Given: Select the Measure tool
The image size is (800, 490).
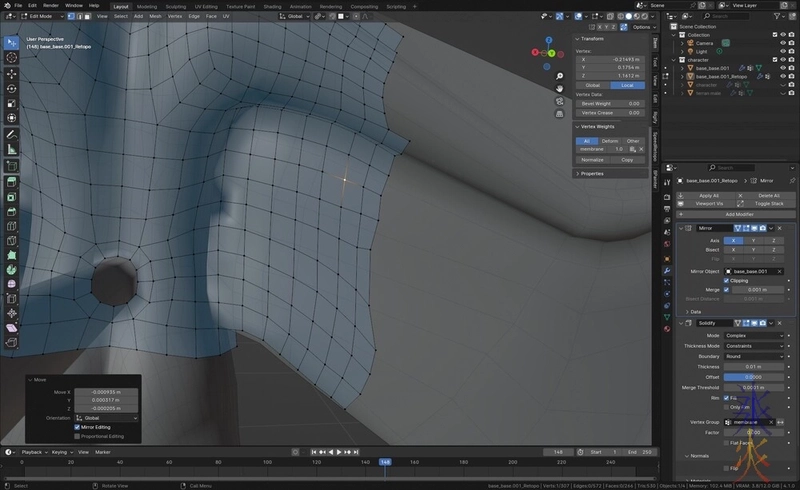Looking at the screenshot, I should (11, 149).
